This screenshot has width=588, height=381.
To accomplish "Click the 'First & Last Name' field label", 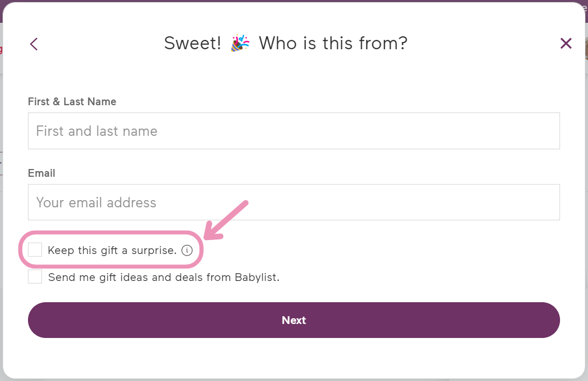I will pyautogui.click(x=72, y=102).
